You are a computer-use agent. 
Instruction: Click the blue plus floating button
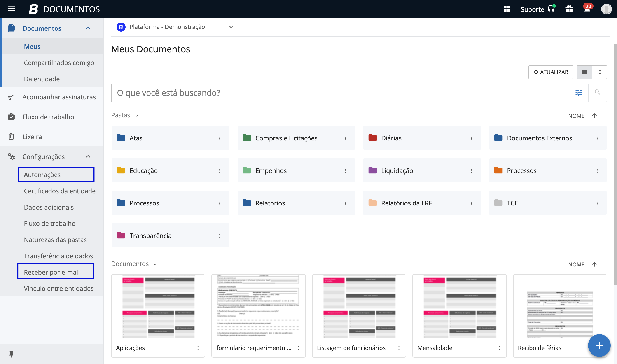(x=599, y=345)
